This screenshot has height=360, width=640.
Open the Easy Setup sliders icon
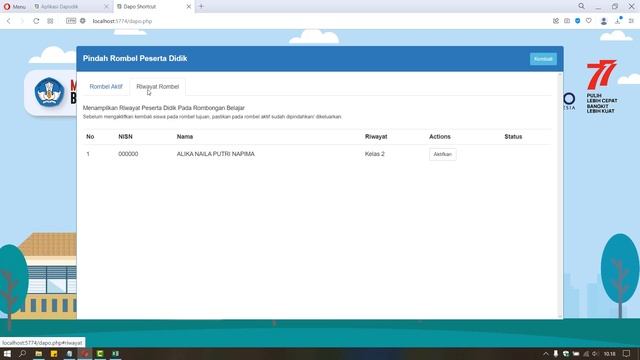pyautogui.click(x=631, y=21)
